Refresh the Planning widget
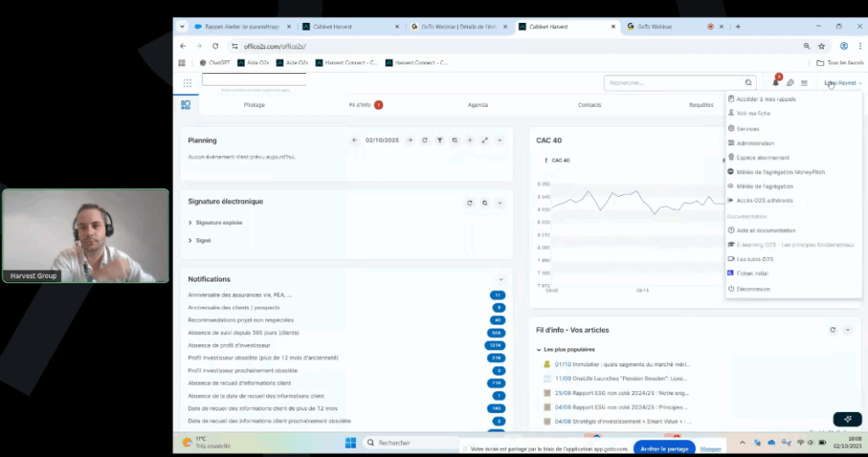Screen dimensions: 868x457 (425, 140)
